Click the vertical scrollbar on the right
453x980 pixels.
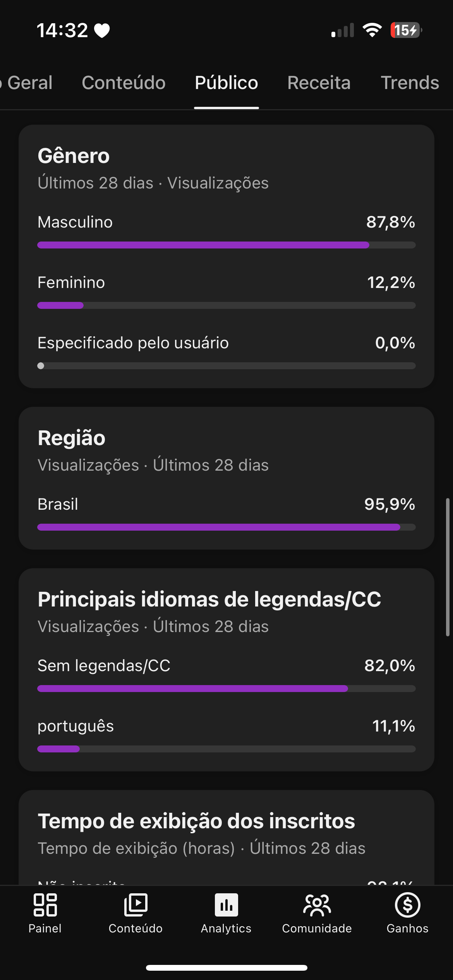click(x=448, y=567)
